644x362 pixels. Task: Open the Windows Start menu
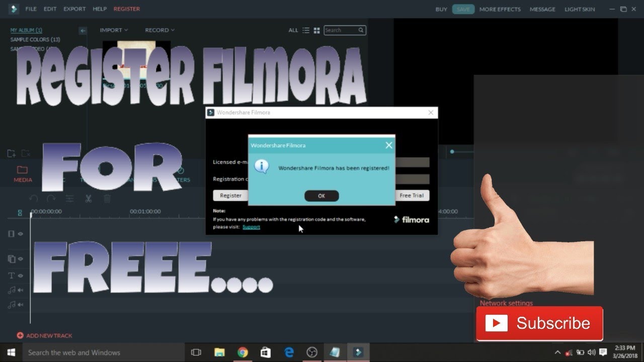(x=11, y=352)
